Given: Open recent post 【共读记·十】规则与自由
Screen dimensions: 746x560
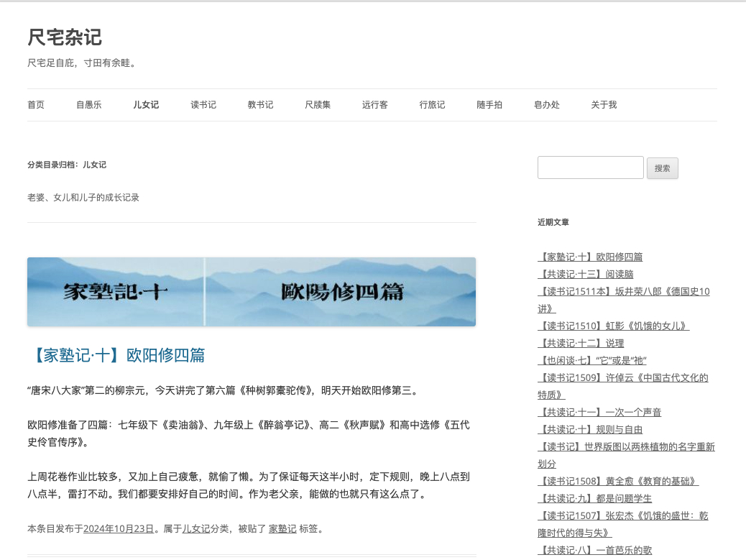Looking at the screenshot, I should (590, 429).
